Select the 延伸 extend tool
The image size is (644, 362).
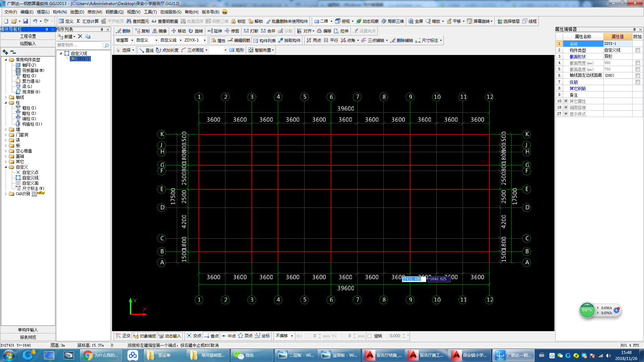pyautogui.click(x=215, y=31)
